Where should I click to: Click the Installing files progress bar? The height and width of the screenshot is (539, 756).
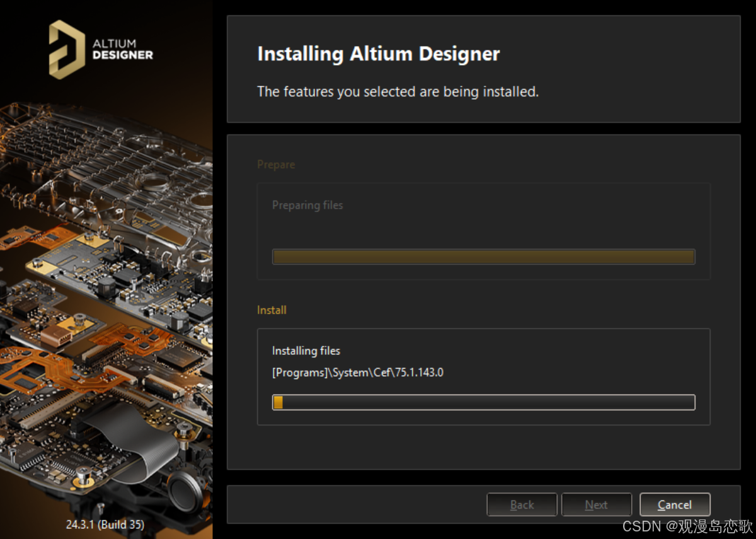pos(483,402)
